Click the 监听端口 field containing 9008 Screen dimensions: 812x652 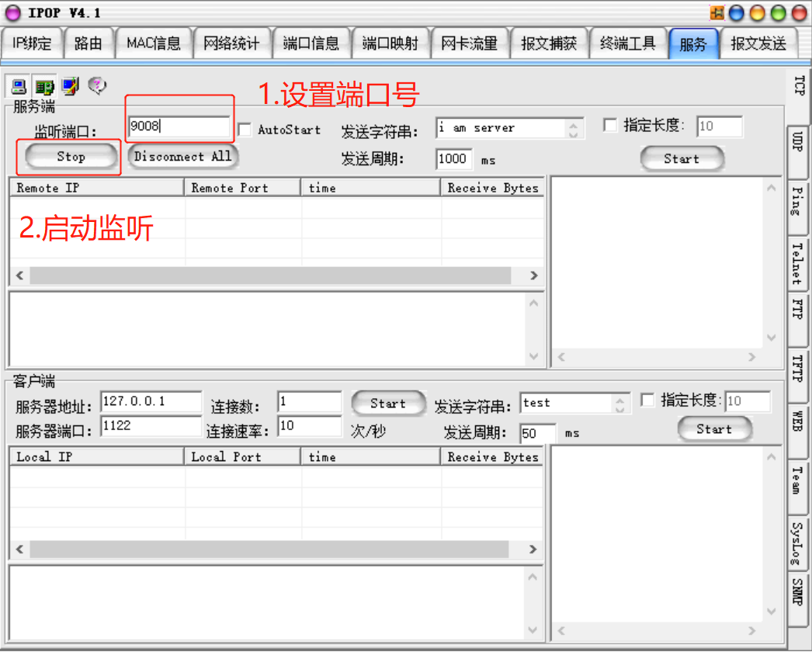pos(179,126)
